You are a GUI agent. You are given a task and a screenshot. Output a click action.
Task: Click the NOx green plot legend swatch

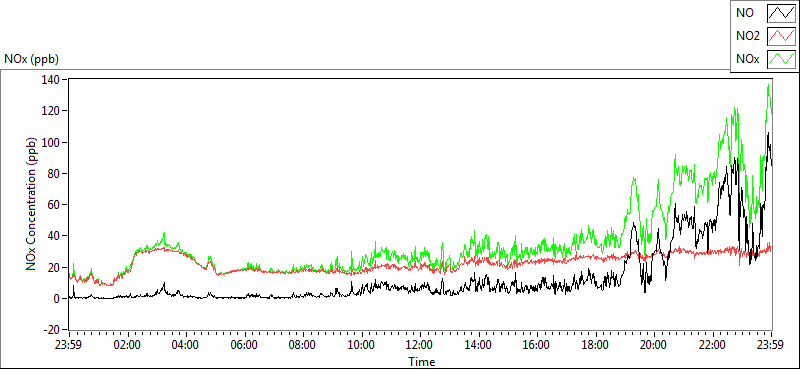(782, 59)
